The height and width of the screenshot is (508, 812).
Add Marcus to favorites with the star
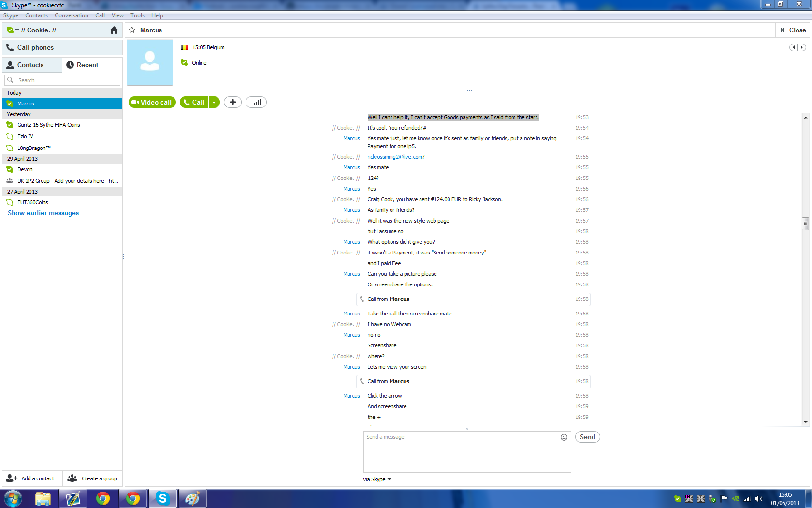[x=132, y=30]
